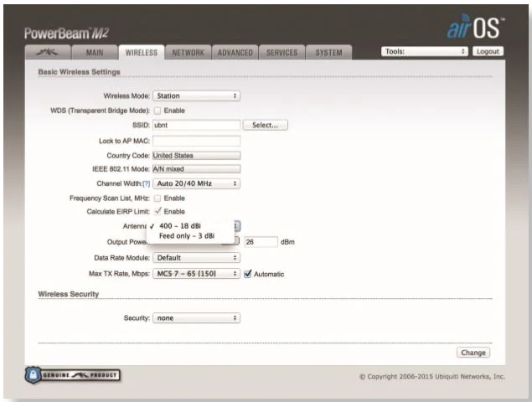
Task: Toggle the Automatic TX rate checkbox
Action: [248, 274]
